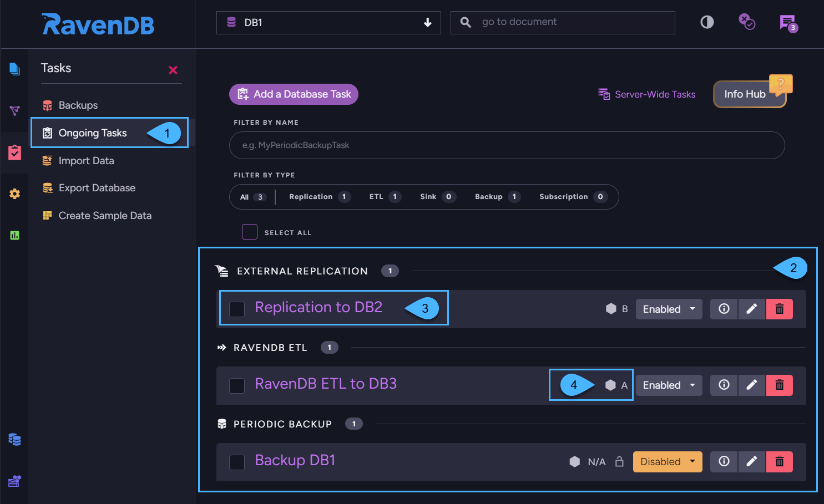Image resolution: width=824 pixels, height=504 pixels.
Task: Show info for Backup DB1 task
Action: [x=724, y=461]
